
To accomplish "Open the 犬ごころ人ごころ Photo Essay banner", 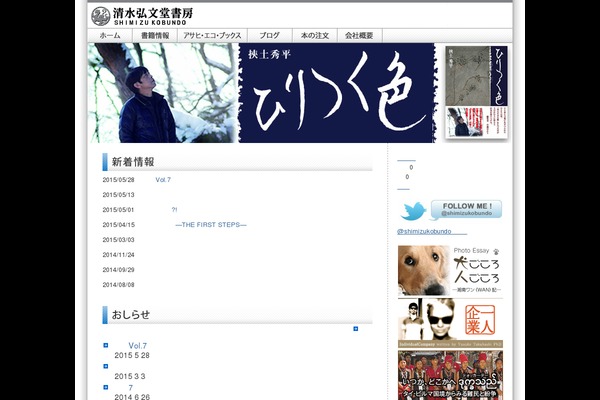I will [x=450, y=271].
